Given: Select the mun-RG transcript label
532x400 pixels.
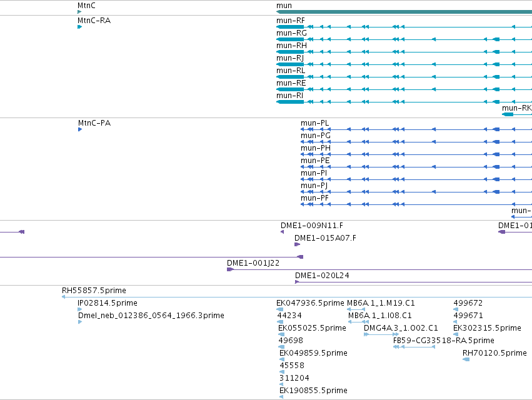Looking at the screenshot, I should (291, 33).
